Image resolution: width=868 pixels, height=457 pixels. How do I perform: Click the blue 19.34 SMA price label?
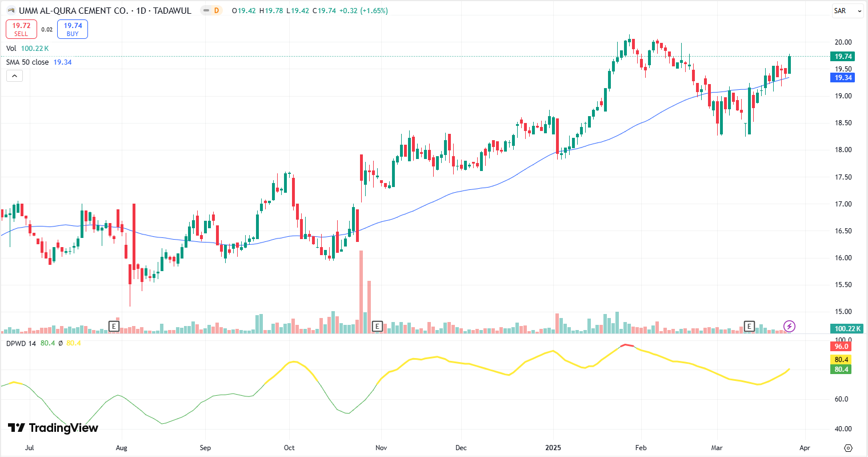coord(843,78)
